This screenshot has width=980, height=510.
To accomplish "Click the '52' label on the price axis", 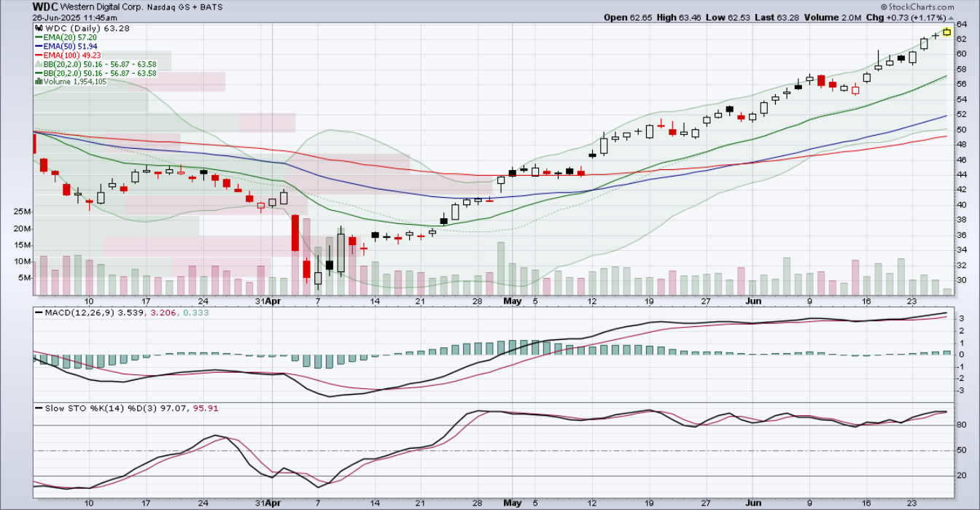I will [x=962, y=115].
